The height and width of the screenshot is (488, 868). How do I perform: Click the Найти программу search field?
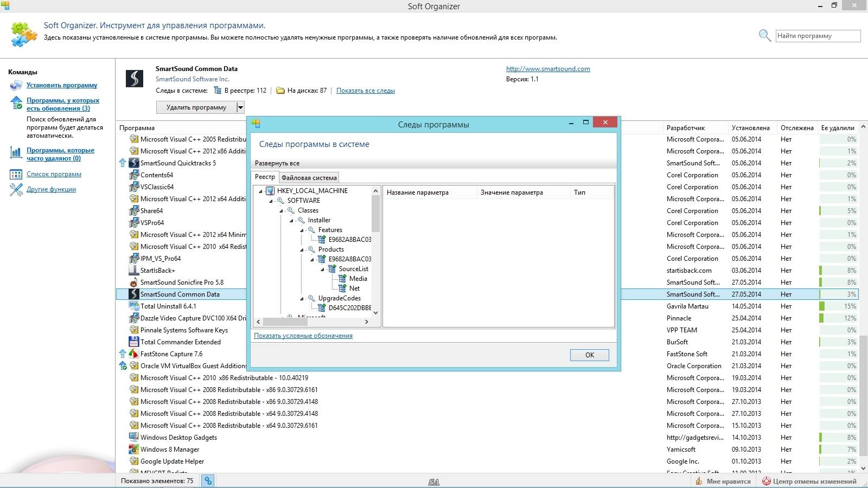click(818, 36)
